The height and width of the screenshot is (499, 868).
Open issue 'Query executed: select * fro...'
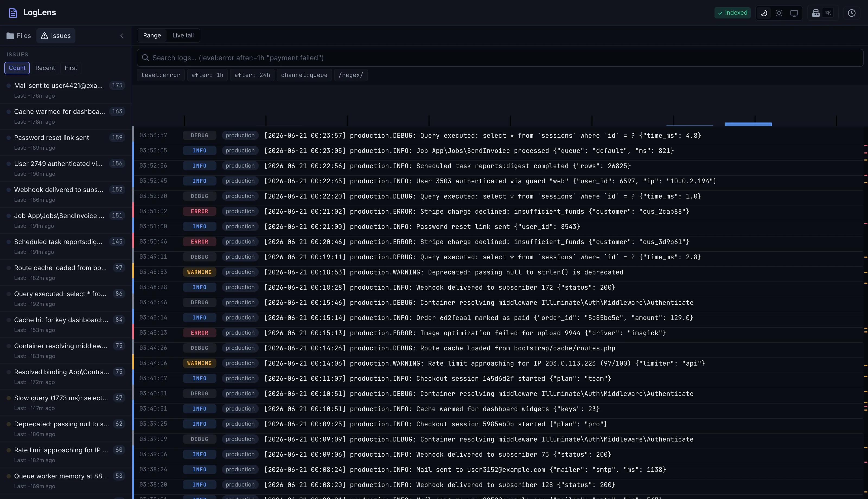click(66, 299)
